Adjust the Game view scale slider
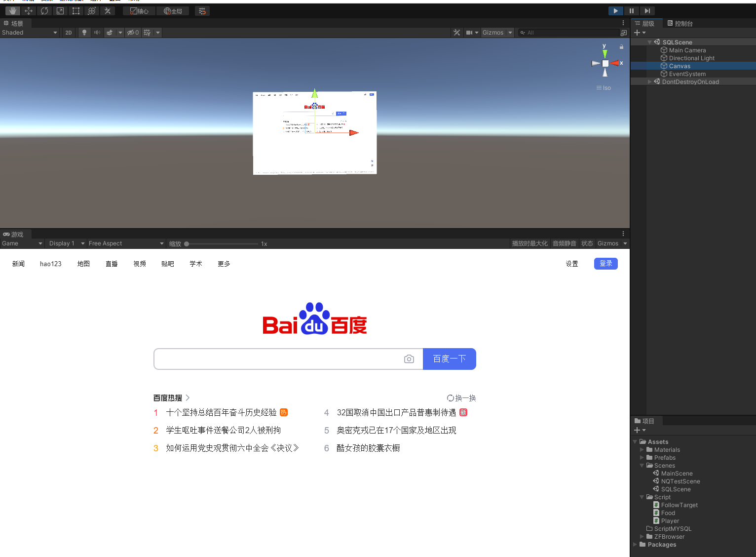The image size is (756, 557). 222,244
